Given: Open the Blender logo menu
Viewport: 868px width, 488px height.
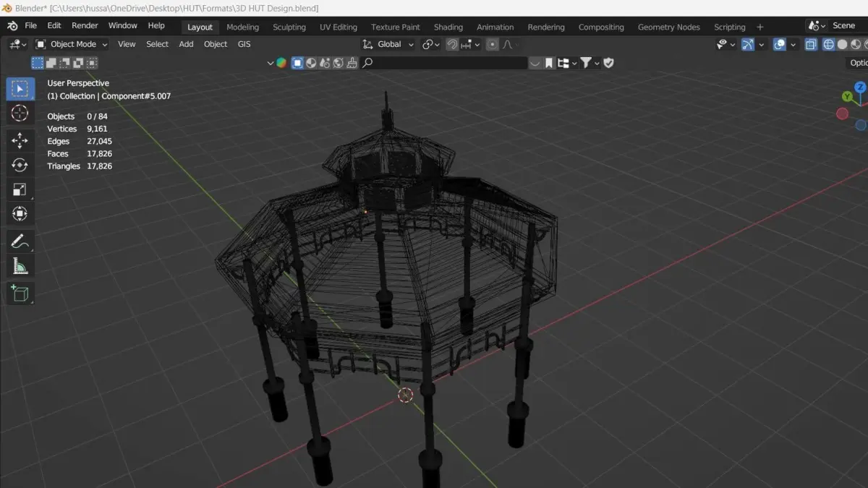Looking at the screenshot, I should coord(12,25).
